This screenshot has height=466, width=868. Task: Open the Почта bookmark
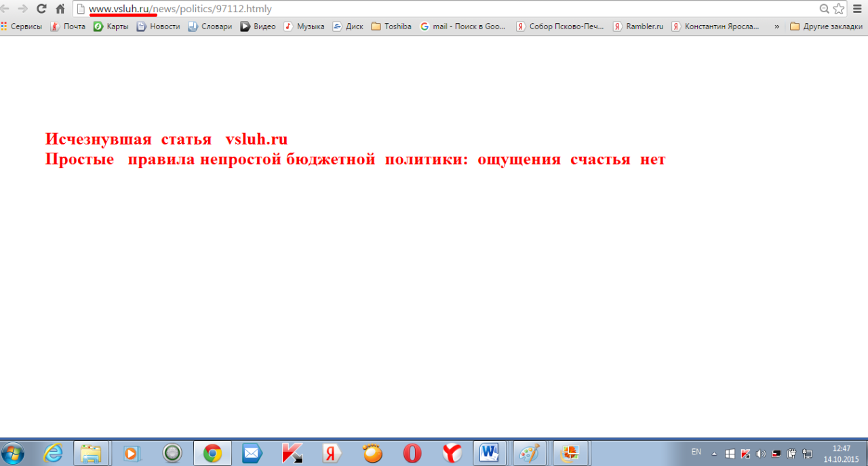68,26
